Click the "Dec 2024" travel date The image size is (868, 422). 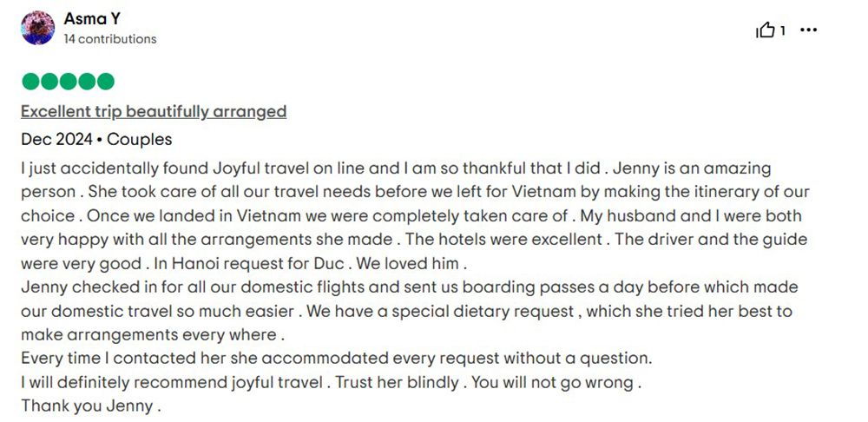pos(56,140)
